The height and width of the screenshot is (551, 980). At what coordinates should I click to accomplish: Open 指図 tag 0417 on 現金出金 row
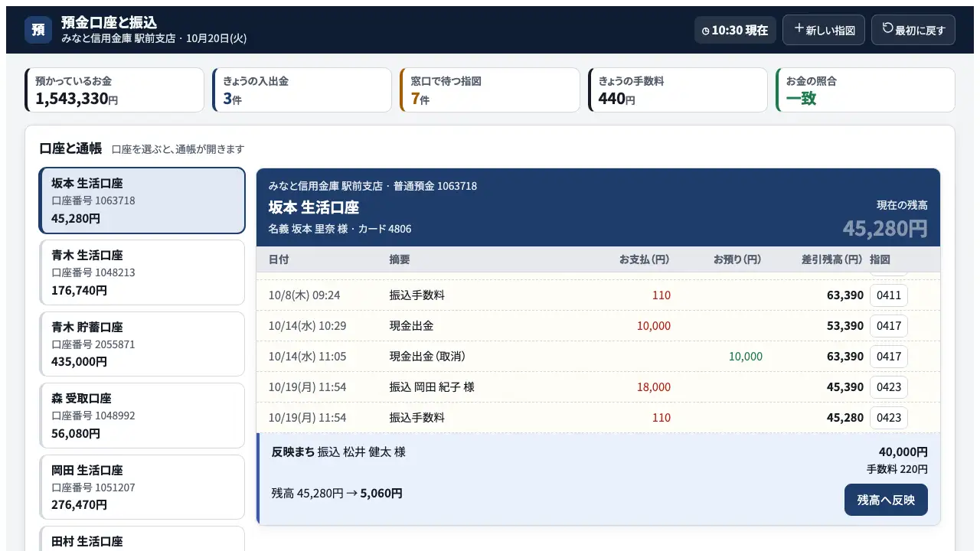click(889, 326)
